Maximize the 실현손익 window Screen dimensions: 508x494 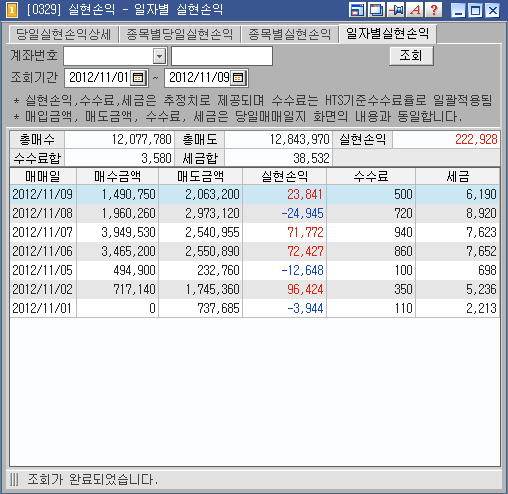click(x=475, y=10)
